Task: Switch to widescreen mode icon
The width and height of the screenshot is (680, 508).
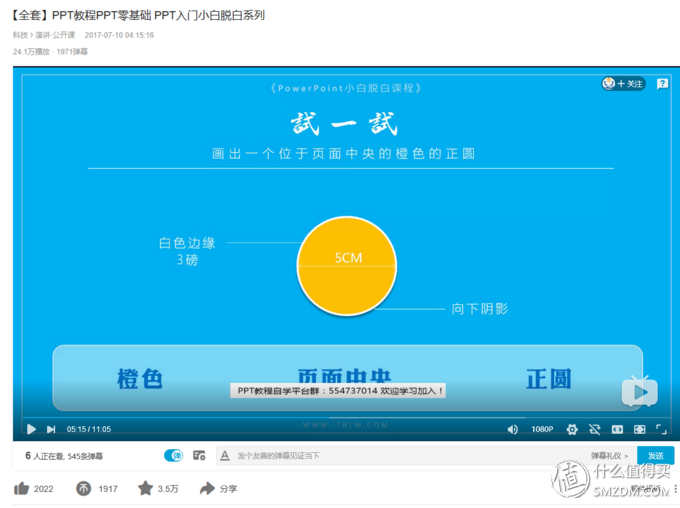Action: (x=617, y=429)
